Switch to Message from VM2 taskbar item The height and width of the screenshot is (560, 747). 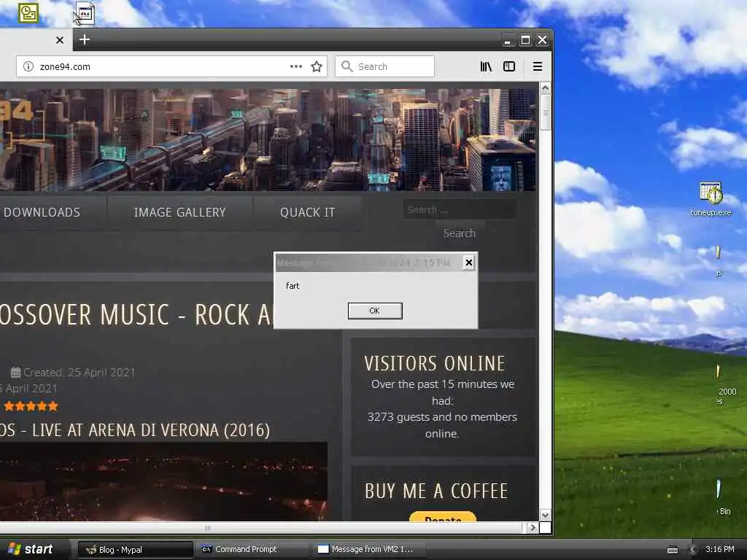368,550
